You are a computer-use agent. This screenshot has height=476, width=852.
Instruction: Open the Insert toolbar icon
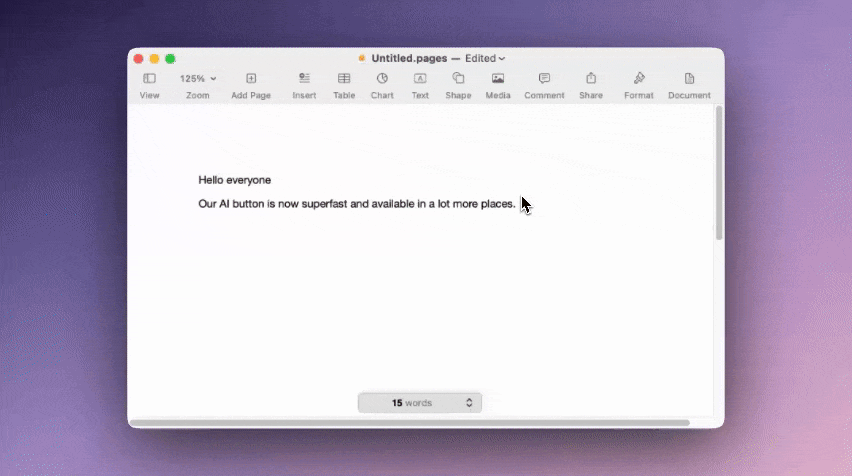point(304,79)
